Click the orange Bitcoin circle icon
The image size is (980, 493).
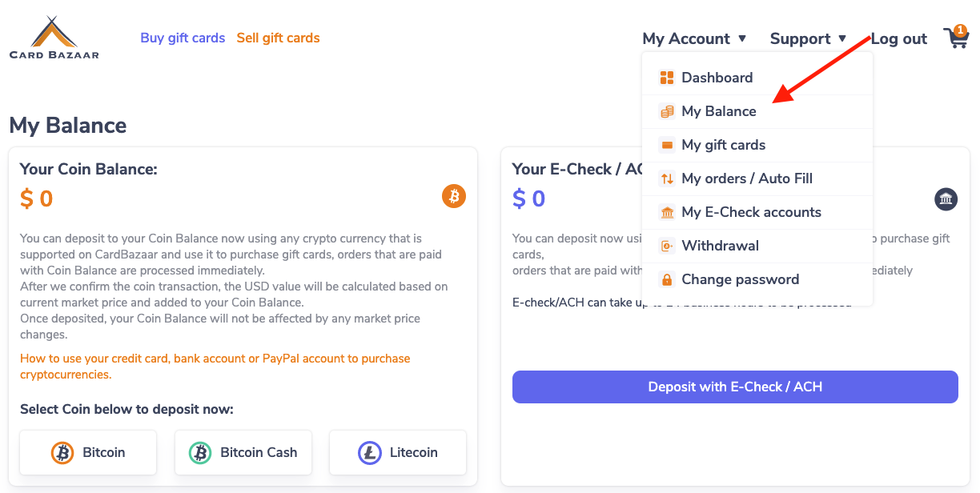454,196
